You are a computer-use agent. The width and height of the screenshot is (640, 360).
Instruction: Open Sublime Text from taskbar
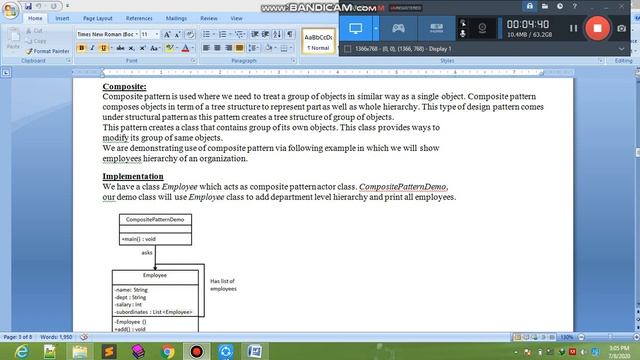pyautogui.click(x=109, y=351)
